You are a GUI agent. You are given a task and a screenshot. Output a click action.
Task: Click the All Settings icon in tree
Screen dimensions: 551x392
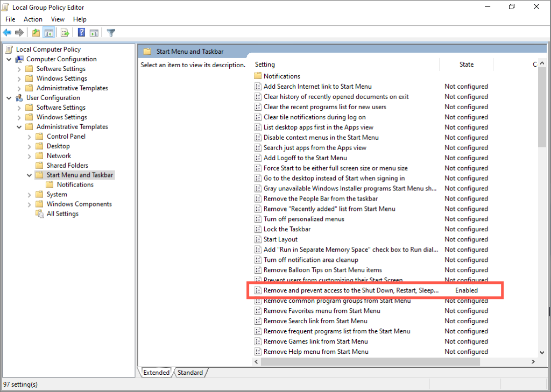click(40, 213)
